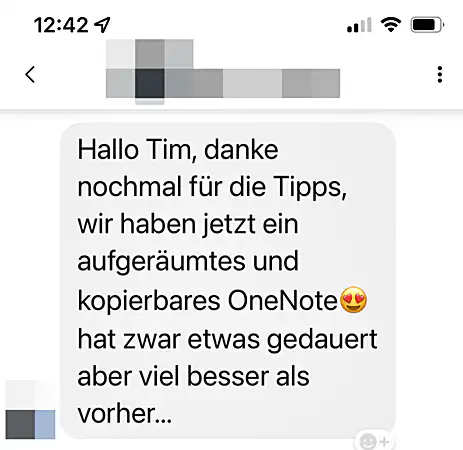This screenshot has height=450, width=463.
Task: Go back using the left chevron
Action: pyautogui.click(x=30, y=74)
